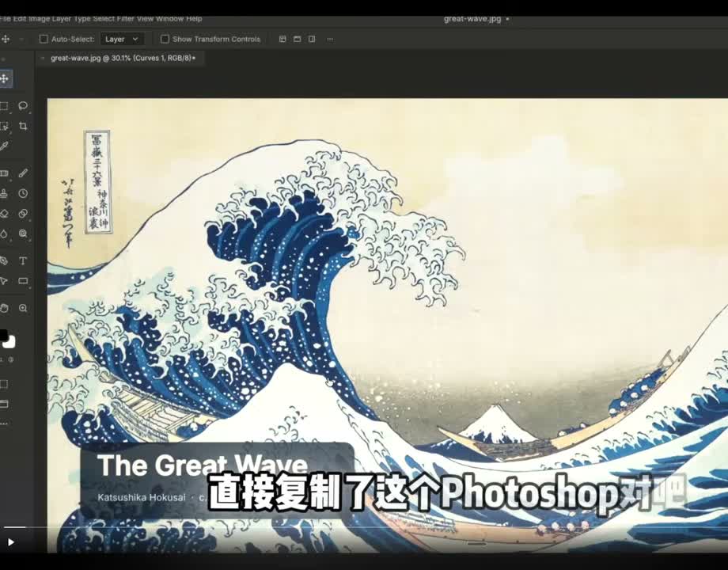Open the View menu
The height and width of the screenshot is (570, 728).
pos(146,18)
